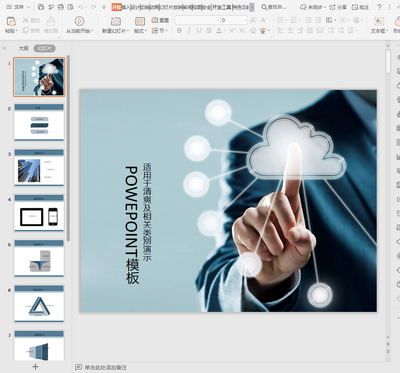Decrease font size with smaller A icon
The image size is (400, 373).
click(x=263, y=20)
